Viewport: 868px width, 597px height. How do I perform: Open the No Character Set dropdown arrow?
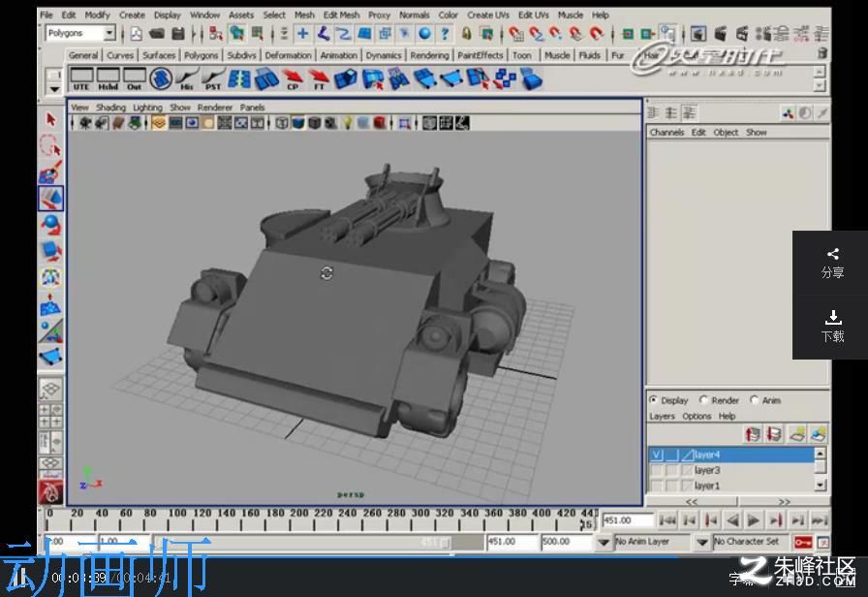[702, 542]
